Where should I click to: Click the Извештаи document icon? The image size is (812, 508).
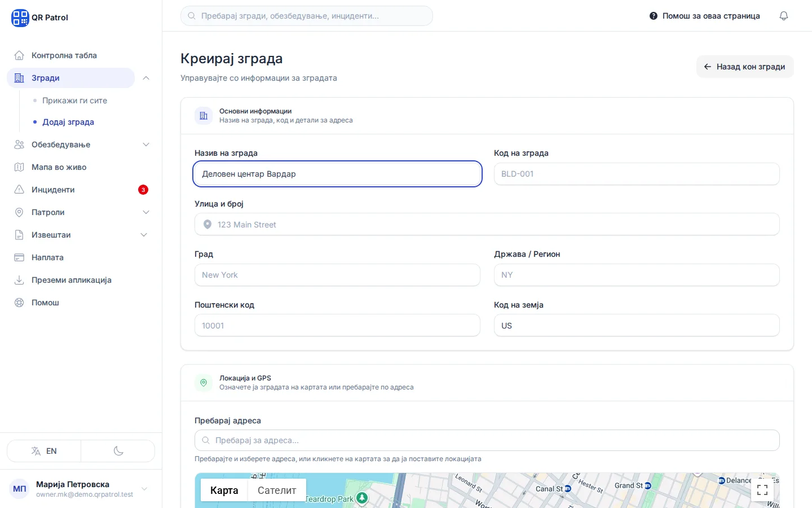tap(19, 235)
